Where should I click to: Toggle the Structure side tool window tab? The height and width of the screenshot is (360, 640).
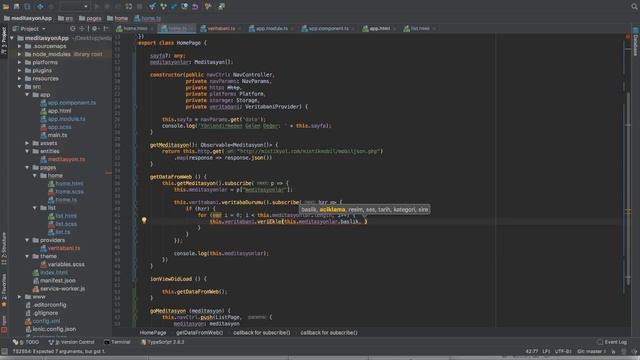pos(4,248)
